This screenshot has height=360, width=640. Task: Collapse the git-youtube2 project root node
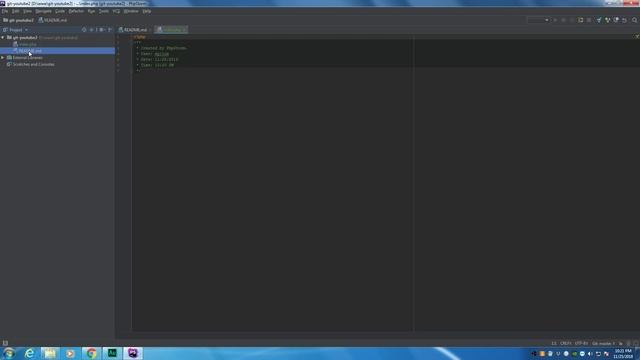click(x=3, y=38)
